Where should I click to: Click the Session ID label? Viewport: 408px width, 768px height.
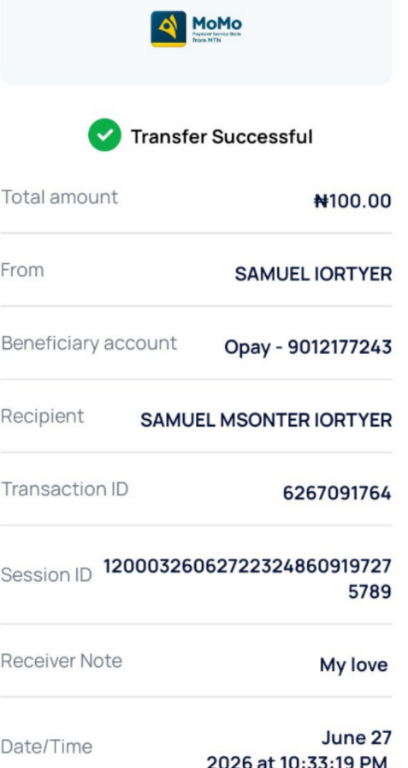[x=46, y=575]
